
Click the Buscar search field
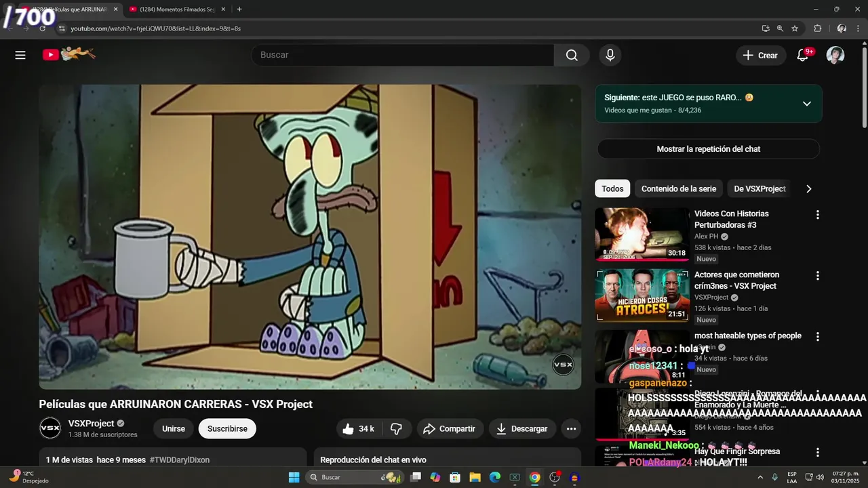pos(403,55)
